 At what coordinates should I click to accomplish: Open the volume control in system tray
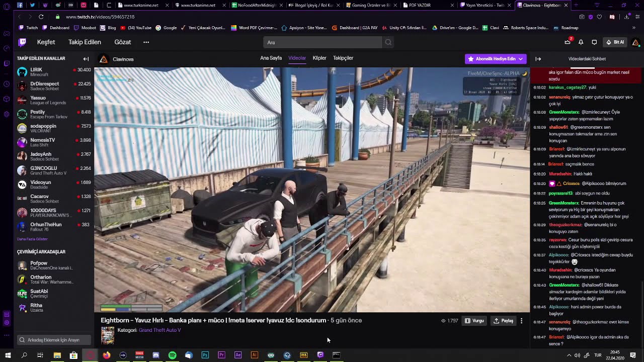[x=577, y=355]
